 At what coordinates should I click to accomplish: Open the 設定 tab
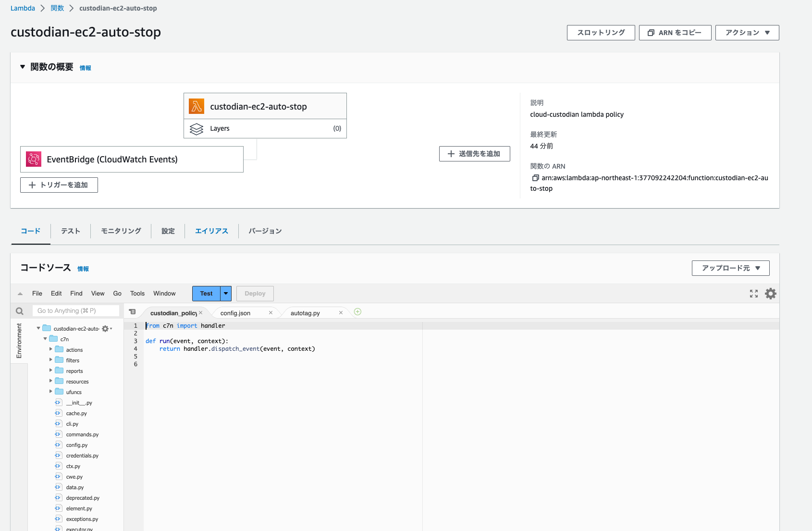[x=168, y=231]
